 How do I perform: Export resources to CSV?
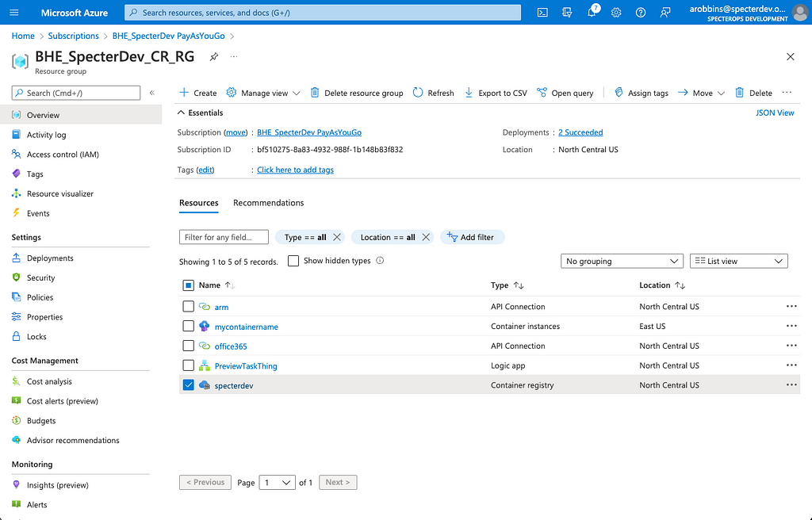pos(496,93)
